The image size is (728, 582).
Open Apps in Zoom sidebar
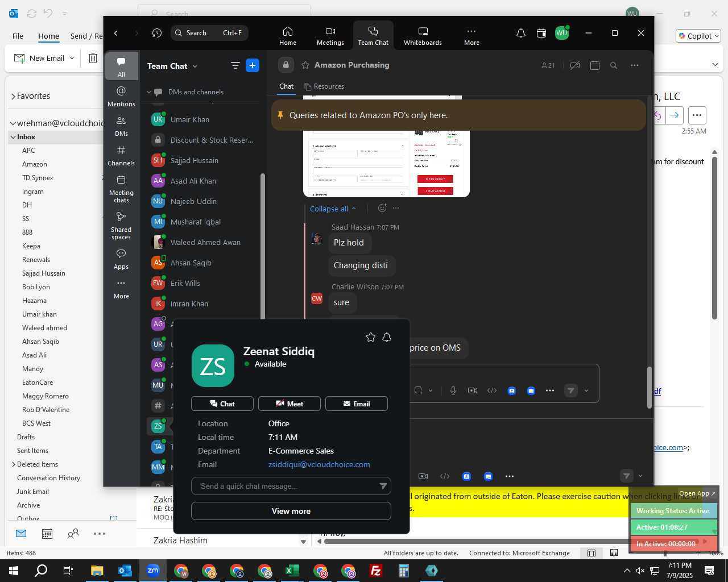[x=121, y=259]
